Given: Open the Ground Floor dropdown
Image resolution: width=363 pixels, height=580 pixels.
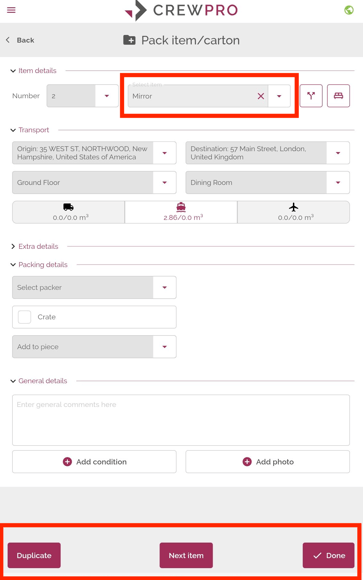Looking at the screenshot, I should [x=94, y=182].
